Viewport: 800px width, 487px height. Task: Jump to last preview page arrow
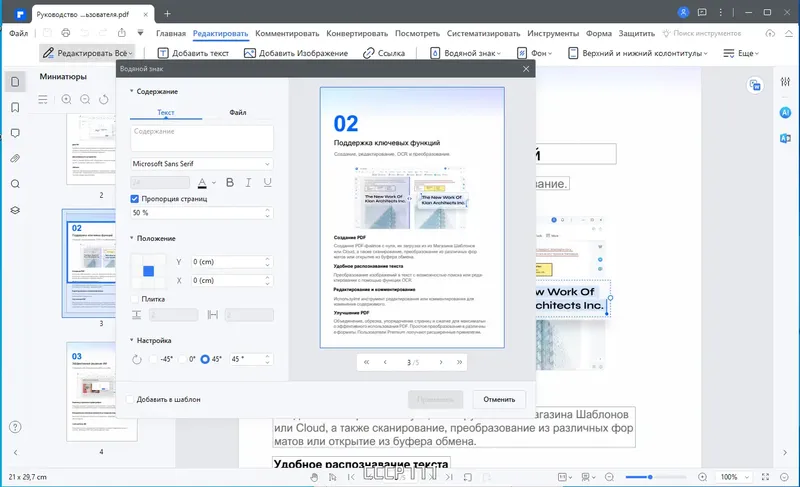coord(459,362)
